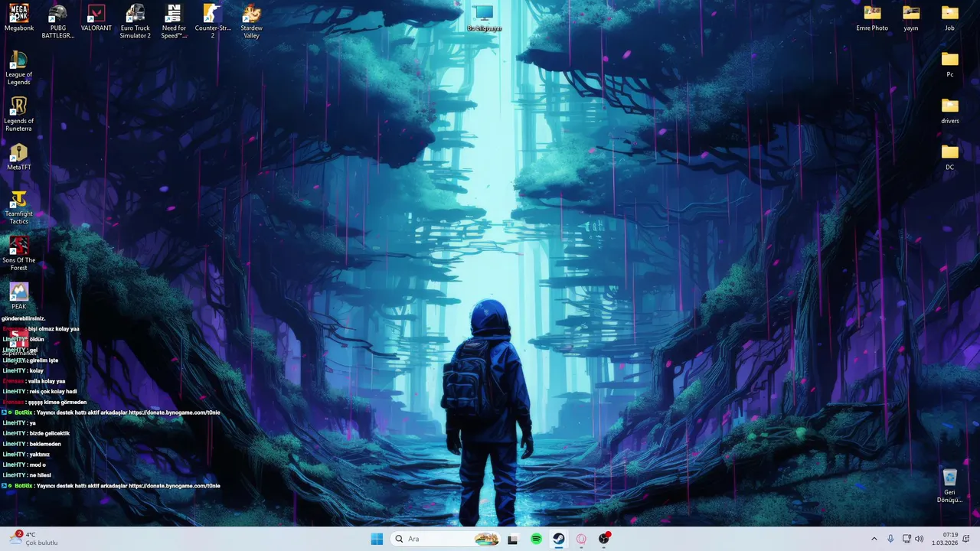Viewport: 980px width, 551px height.
Task: Click the microphone tray icon
Action: coord(890,539)
